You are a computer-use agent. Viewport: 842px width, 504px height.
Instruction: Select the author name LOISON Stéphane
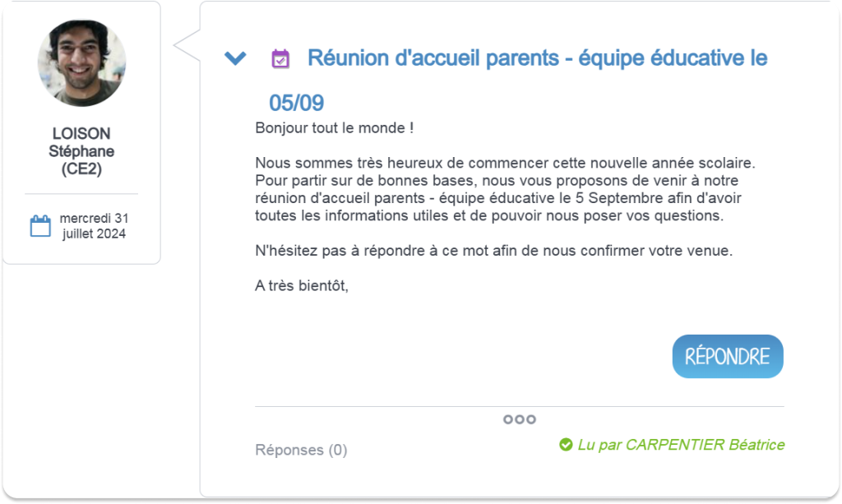pos(81,142)
